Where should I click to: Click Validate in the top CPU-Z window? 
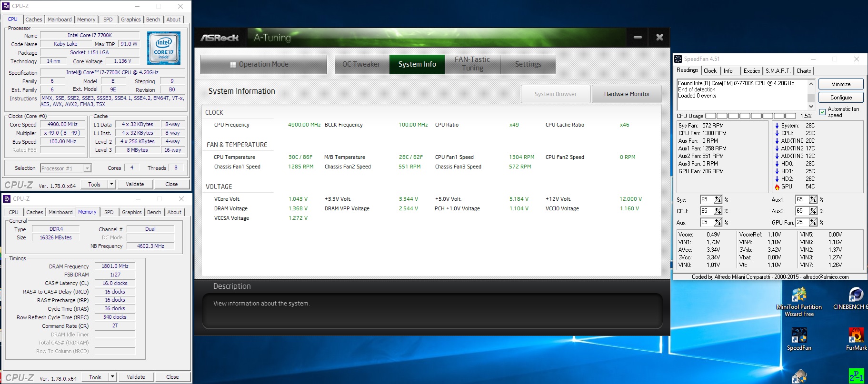(x=135, y=184)
